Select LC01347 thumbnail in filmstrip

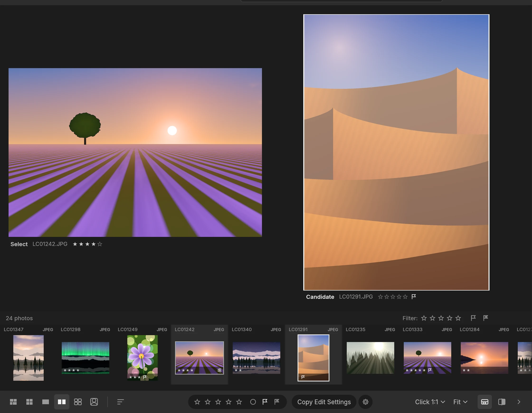click(x=28, y=358)
